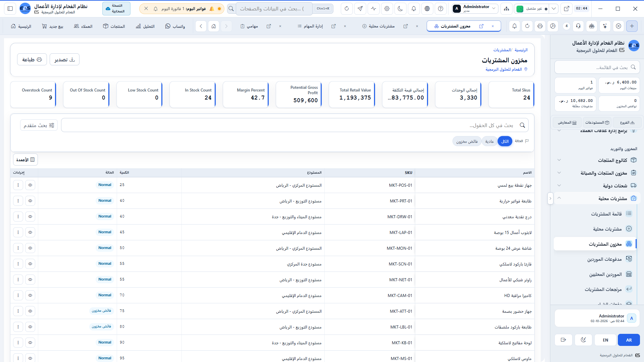Click the printer icon in the tab toolbar
The image size is (644, 362).
click(x=540, y=26)
